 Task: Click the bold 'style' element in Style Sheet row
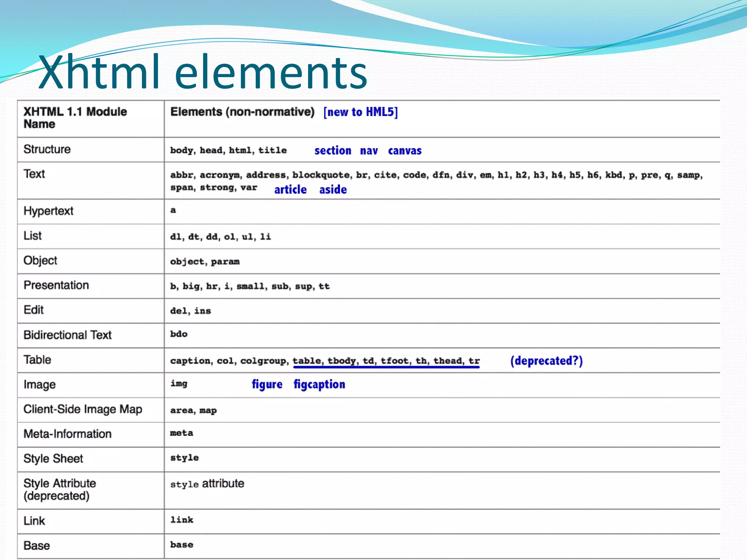(x=185, y=458)
